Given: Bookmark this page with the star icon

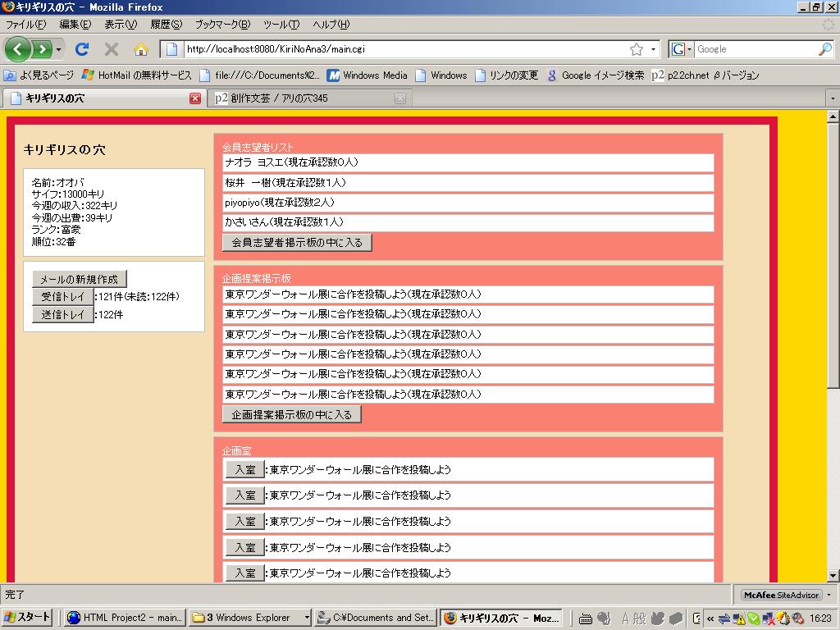Looking at the screenshot, I should (x=637, y=49).
